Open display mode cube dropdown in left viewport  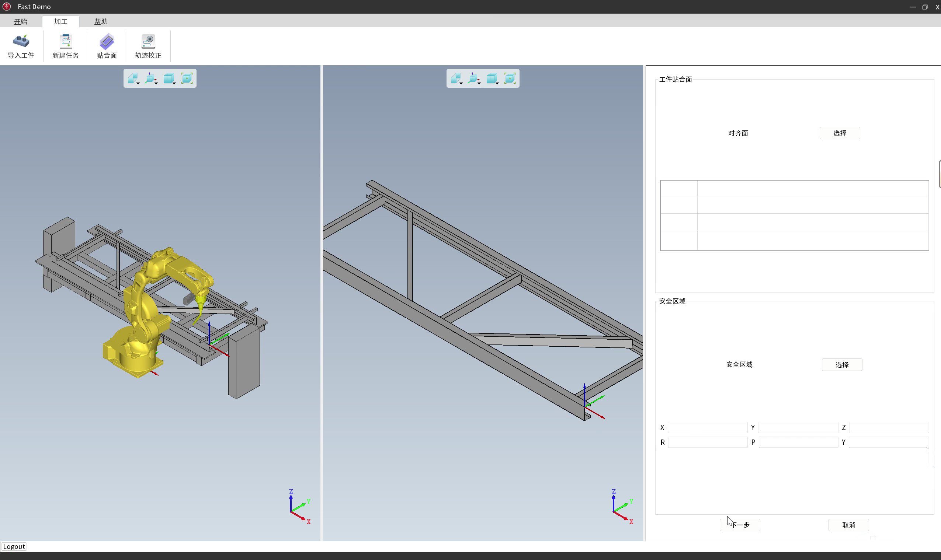click(170, 78)
